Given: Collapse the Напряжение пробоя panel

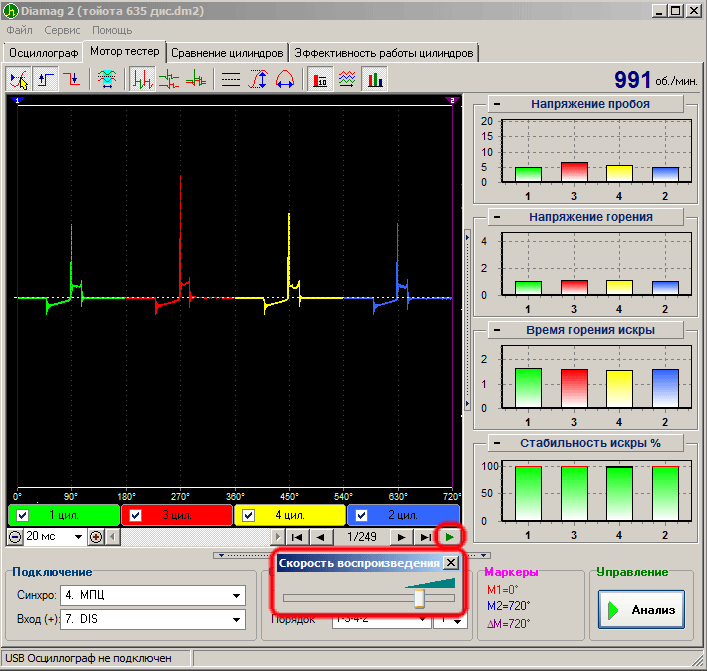Looking at the screenshot, I should 497,104.
